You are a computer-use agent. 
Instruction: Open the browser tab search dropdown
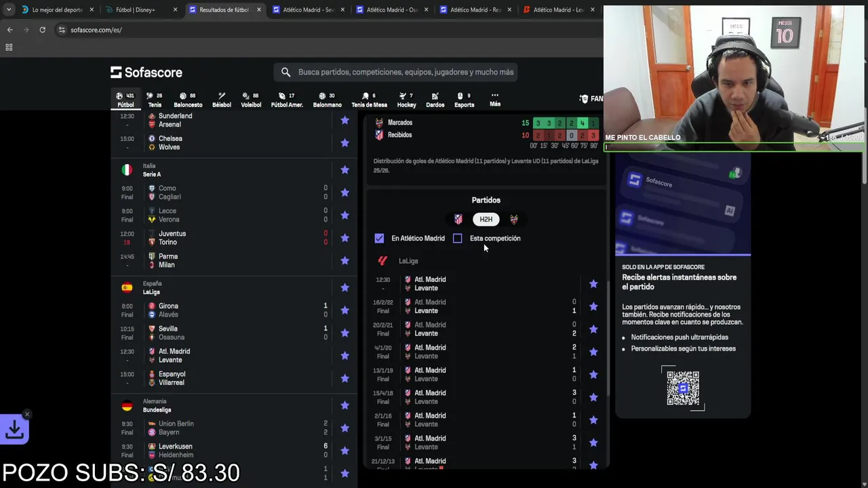point(8,9)
